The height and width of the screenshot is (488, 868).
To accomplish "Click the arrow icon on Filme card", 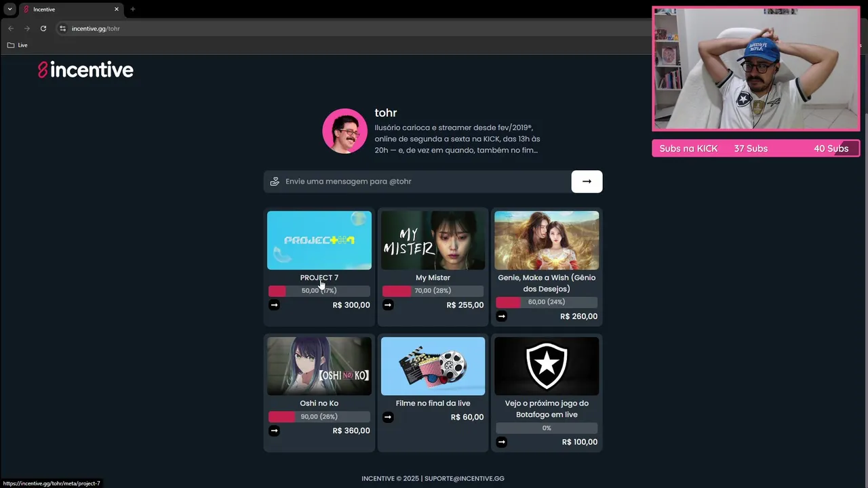I will (388, 417).
